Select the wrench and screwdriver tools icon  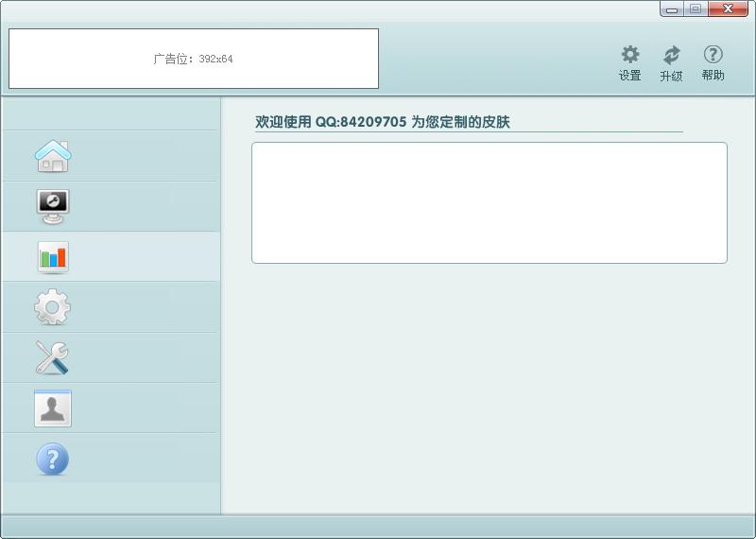[x=52, y=357]
